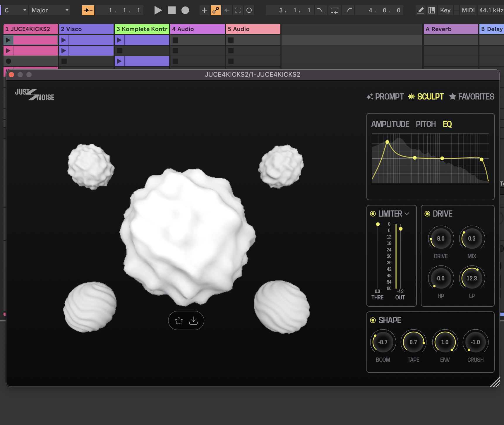Arm the transport record button
Screen dimensions: 504x425
[x=185, y=11]
